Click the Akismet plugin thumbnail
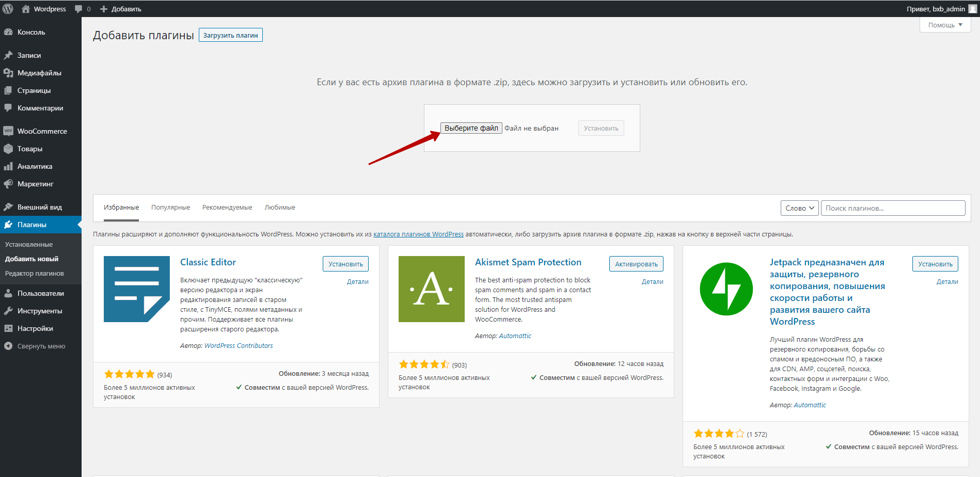Image resolution: width=980 pixels, height=477 pixels. [432, 289]
